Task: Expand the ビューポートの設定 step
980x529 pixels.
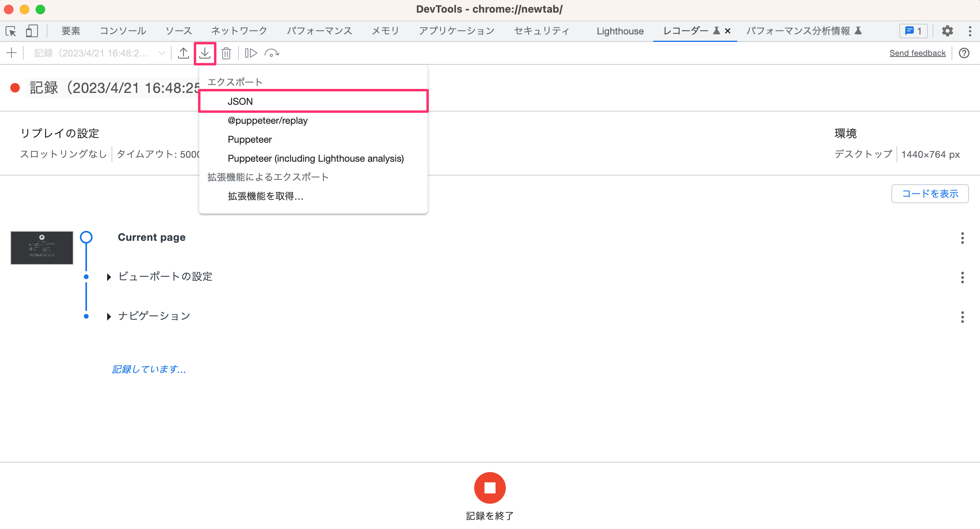Action: click(109, 277)
